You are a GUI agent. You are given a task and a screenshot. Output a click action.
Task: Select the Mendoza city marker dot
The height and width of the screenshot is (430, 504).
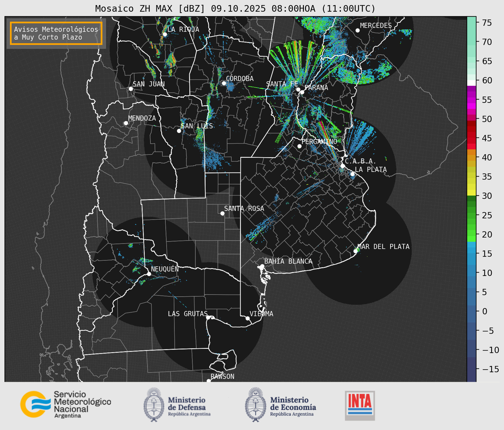[126, 123]
